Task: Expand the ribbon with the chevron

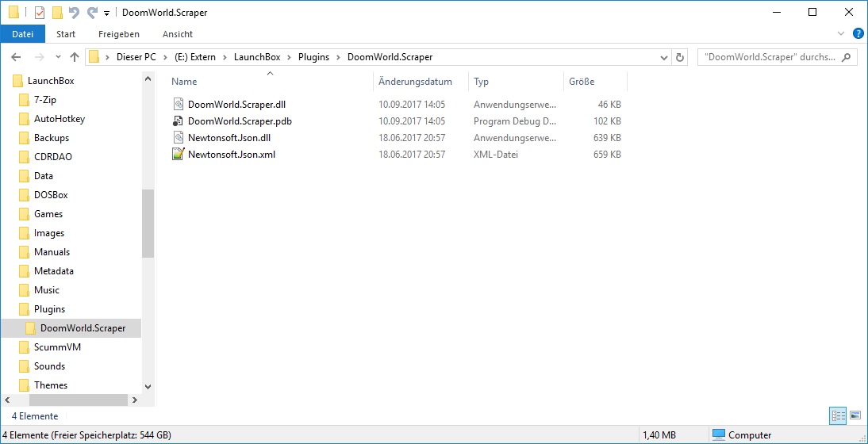Action: pos(842,33)
